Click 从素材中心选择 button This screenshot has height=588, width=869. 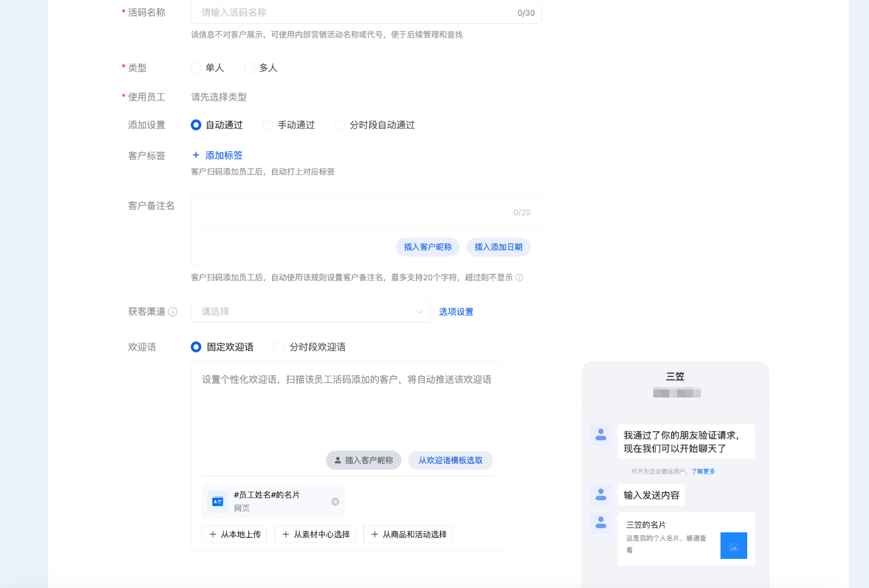[315, 534]
